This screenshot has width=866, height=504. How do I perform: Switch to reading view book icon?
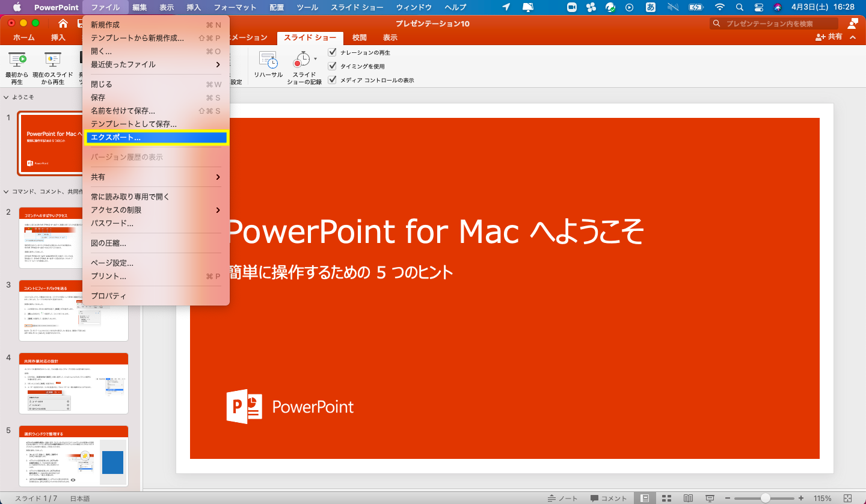click(x=688, y=499)
